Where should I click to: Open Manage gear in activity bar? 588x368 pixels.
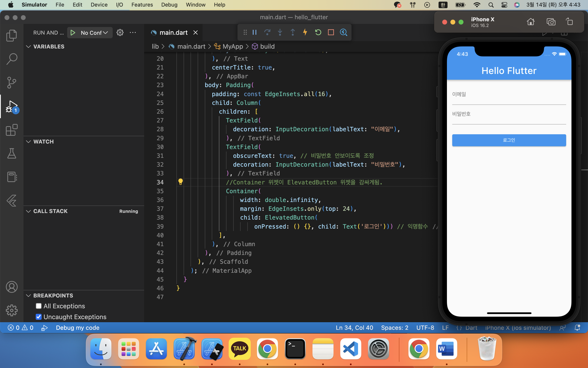click(x=11, y=311)
